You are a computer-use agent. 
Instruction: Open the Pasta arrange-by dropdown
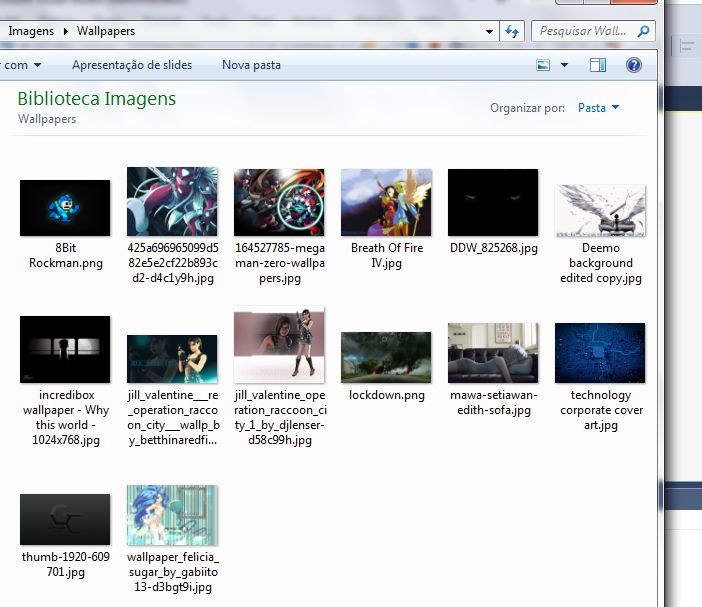tap(598, 108)
